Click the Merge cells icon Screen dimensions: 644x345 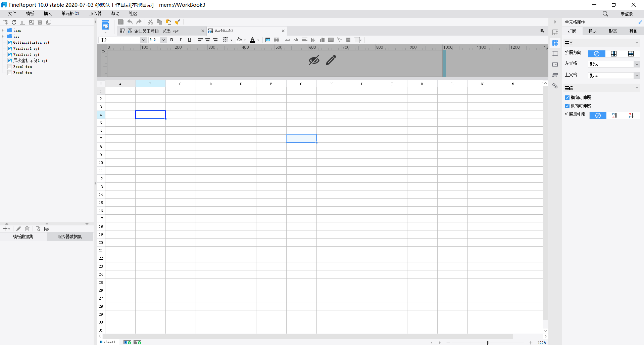[268, 40]
